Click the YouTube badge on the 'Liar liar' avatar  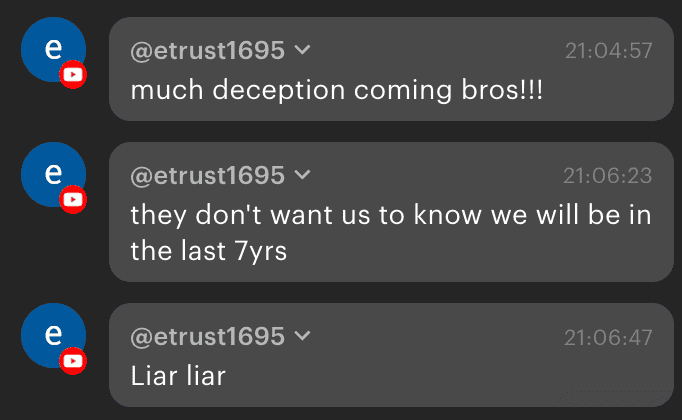pyautogui.click(x=73, y=360)
